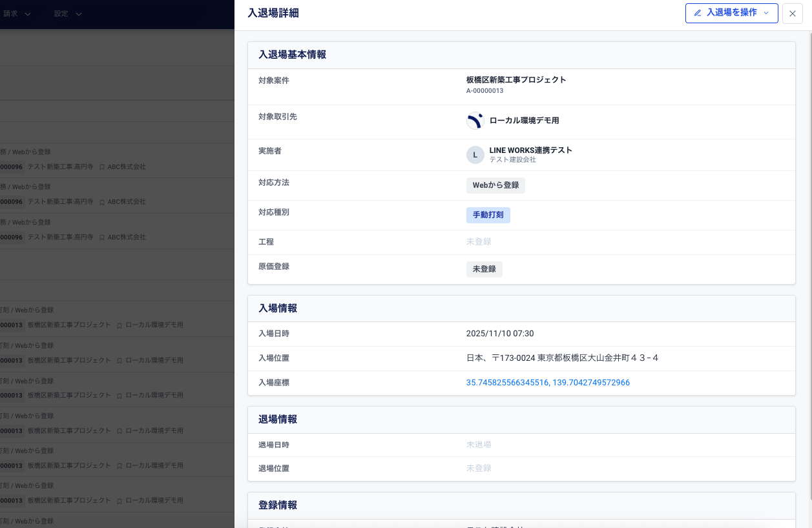The height and width of the screenshot is (528, 812).
Task: Click bookmark icon beside first ABC株式会社 entry
Action: pyautogui.click(x=102, y=167)
